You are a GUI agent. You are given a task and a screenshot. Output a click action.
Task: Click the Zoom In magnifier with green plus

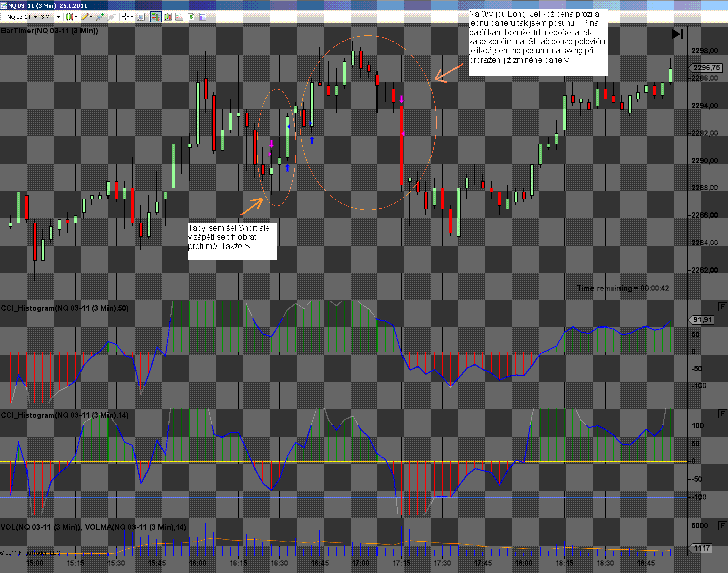tap(100, 17)
